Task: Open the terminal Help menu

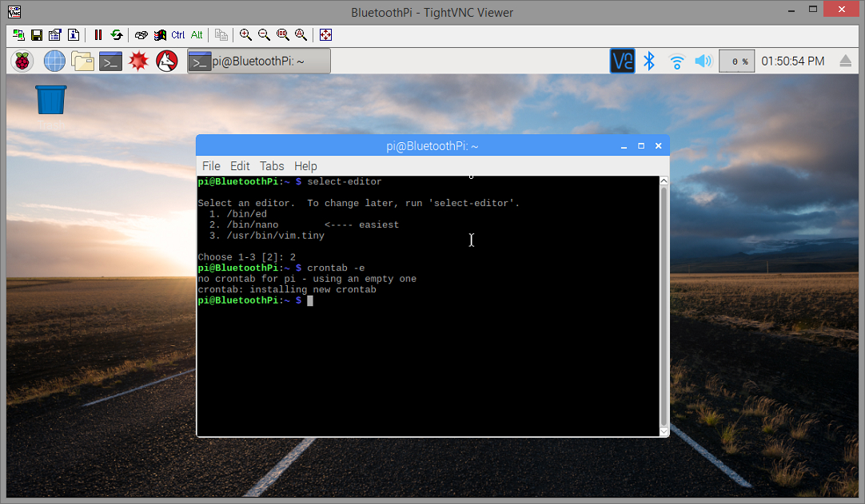Action: point(305,166)
